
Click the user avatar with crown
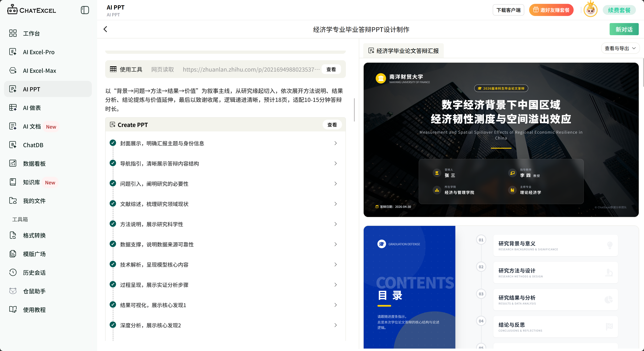pyautogui.click(x=590, y=10)
